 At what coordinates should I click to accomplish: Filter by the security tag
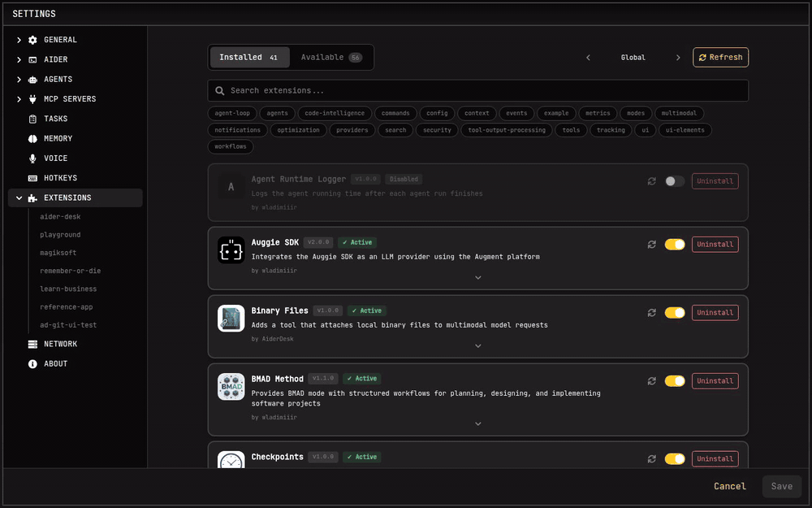tap(437, 130)
